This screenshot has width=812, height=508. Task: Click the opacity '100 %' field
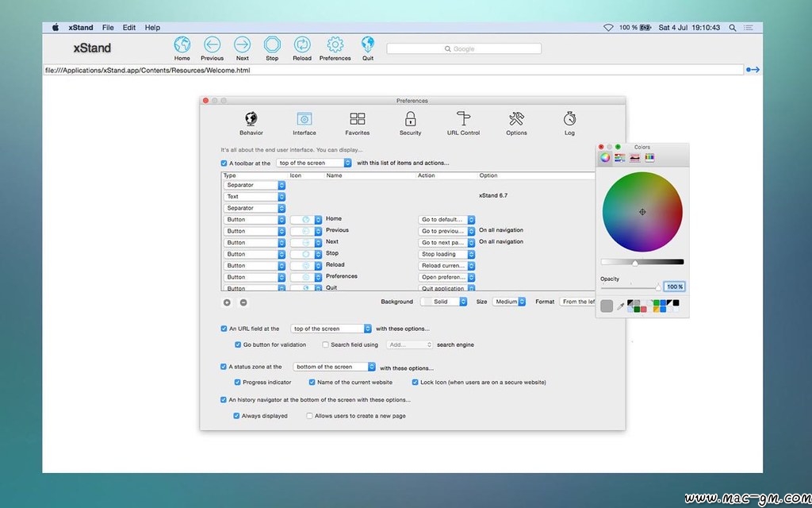(x=674, y=287)
